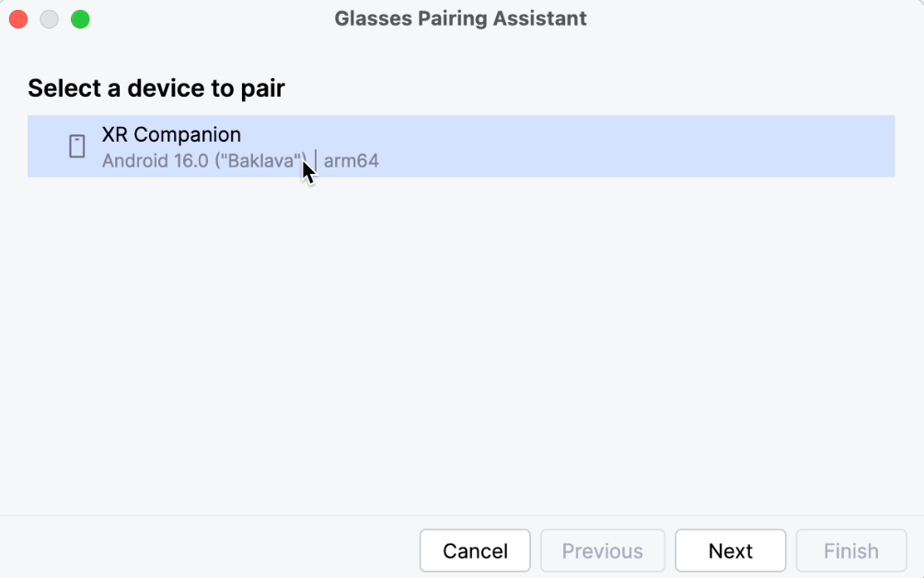Go back with the Previous button
924x578 pixels.
pos(602,550)
